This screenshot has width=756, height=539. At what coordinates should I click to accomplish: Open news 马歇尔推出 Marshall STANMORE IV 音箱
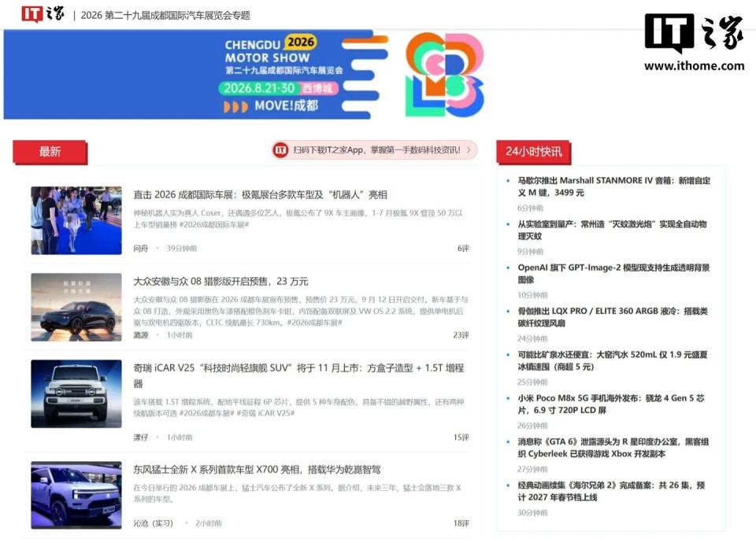(x=613, y=186)
